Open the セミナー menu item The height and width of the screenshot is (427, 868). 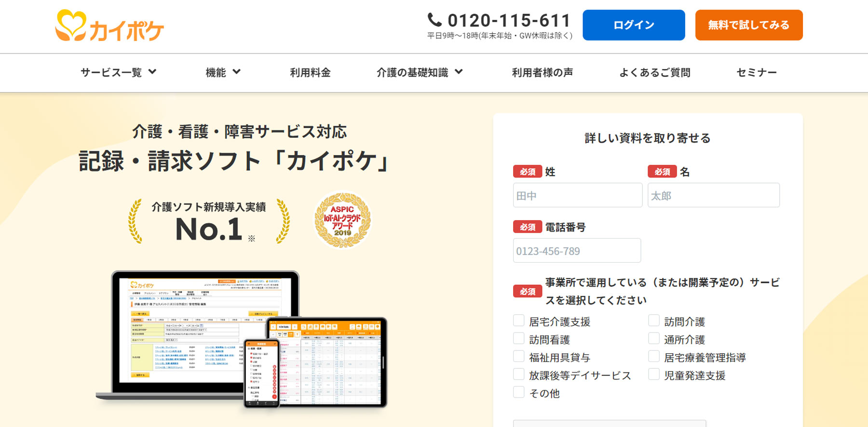click(x=757, y=73)
